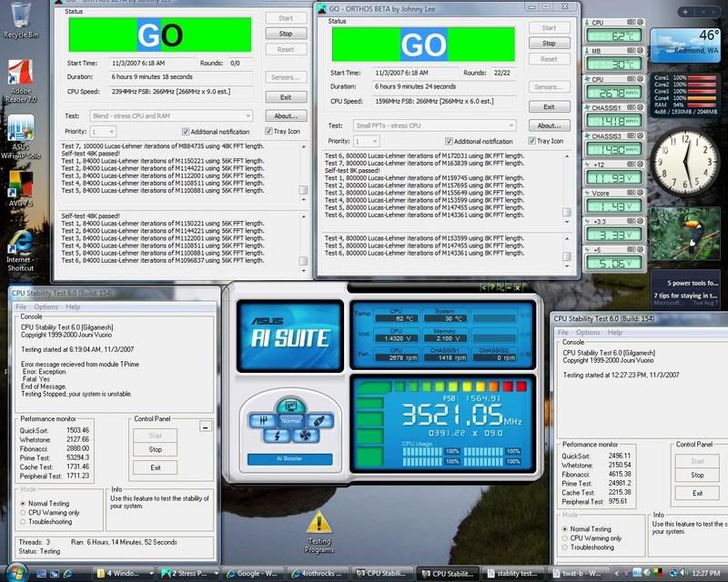Click the wrench-style icon right of Normal
The image size is (728, 582).
[x=319, y=420]
